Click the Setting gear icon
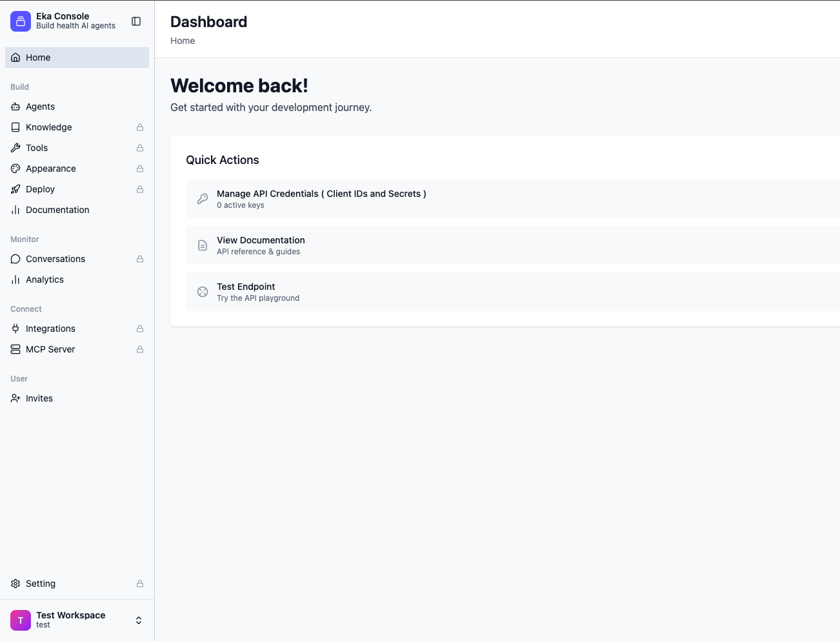Image resolution: width=840 pixels, height=641 pixels. pyautogui.click(x=15, y=584)
